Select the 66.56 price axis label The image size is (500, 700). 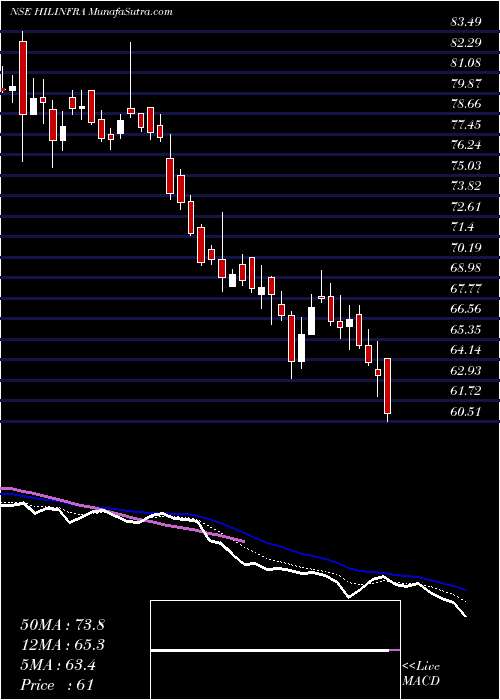(x=466, y=309)
